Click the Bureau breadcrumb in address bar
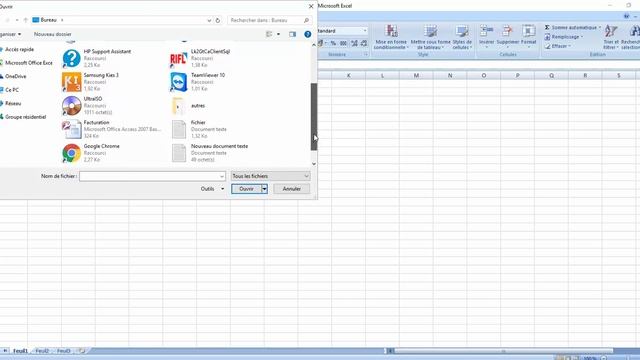The image size is (640, 360). pyautogui.click(x=49, y=20)
